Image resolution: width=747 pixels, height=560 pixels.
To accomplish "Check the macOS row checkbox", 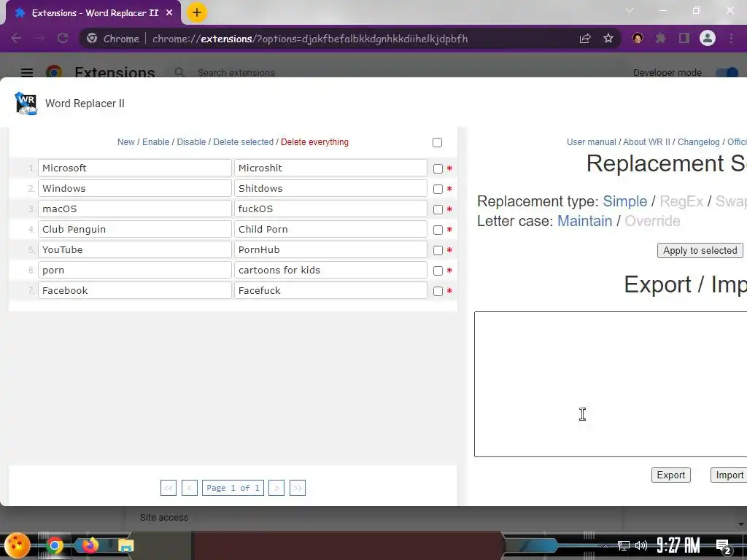I will point(438,209).
